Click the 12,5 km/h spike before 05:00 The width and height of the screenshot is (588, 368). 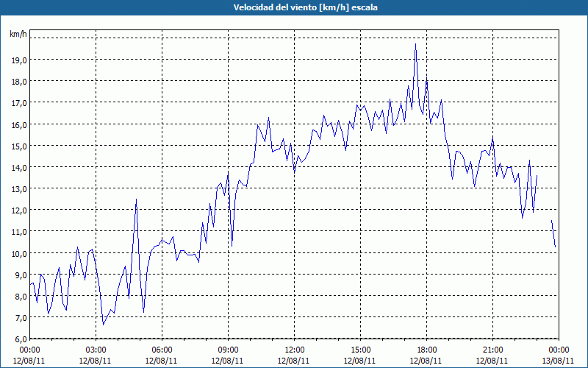point(136,199)
